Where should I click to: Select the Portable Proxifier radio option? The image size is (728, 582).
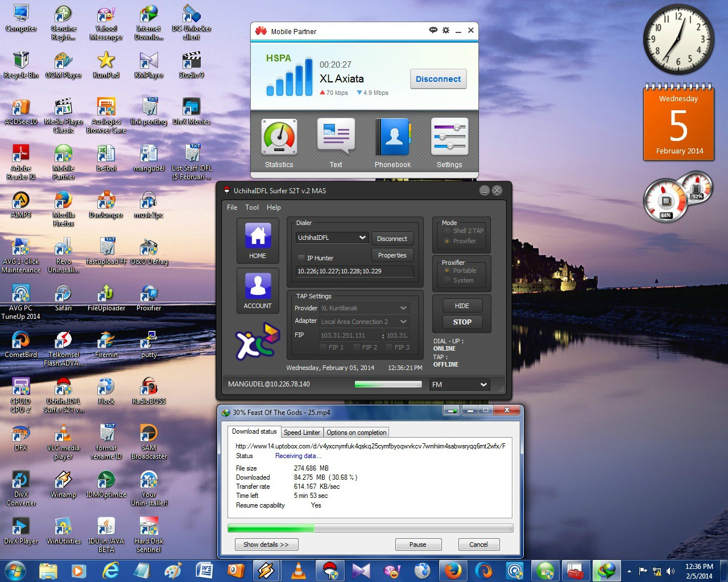coord(447,271)
